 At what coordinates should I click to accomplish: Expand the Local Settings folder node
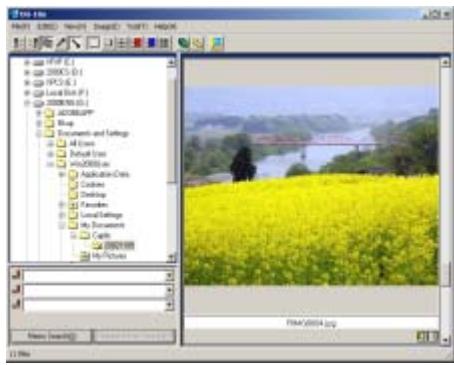pyautogui.click(x=62, y=215)
